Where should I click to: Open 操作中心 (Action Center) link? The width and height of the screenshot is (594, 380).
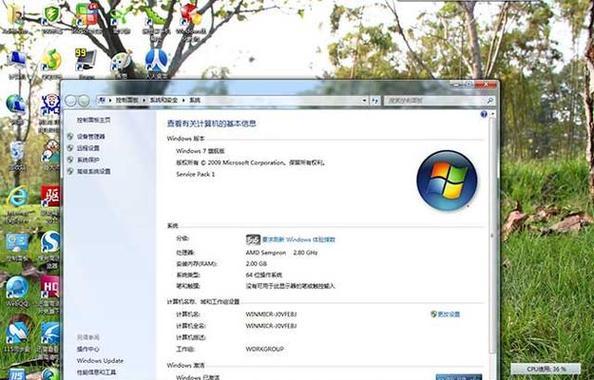[x=88, y=349]
